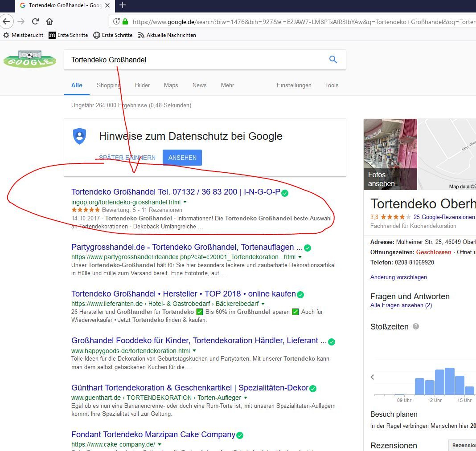
Task: Click the blue privacy shield icon
Action: point(79,136)
